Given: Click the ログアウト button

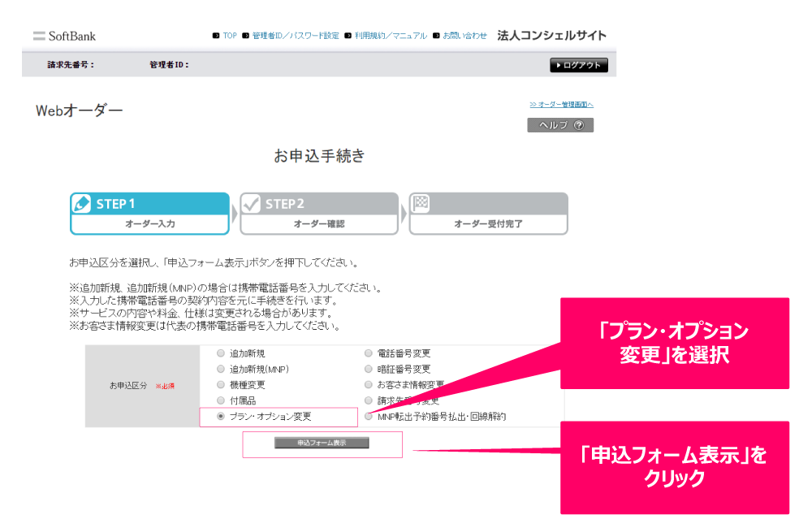Looking at the screenshot, I should 578,65.
